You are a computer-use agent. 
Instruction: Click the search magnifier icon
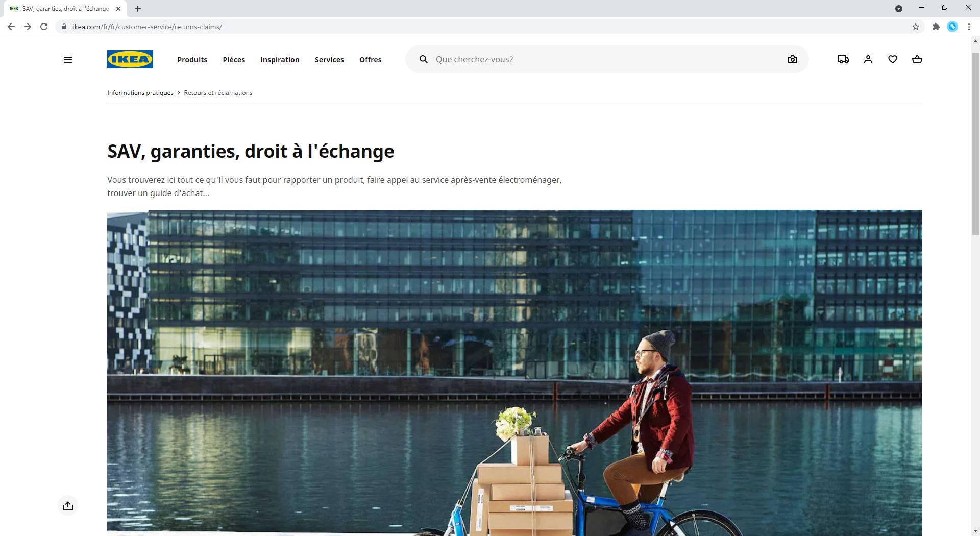tap(423, 59)
